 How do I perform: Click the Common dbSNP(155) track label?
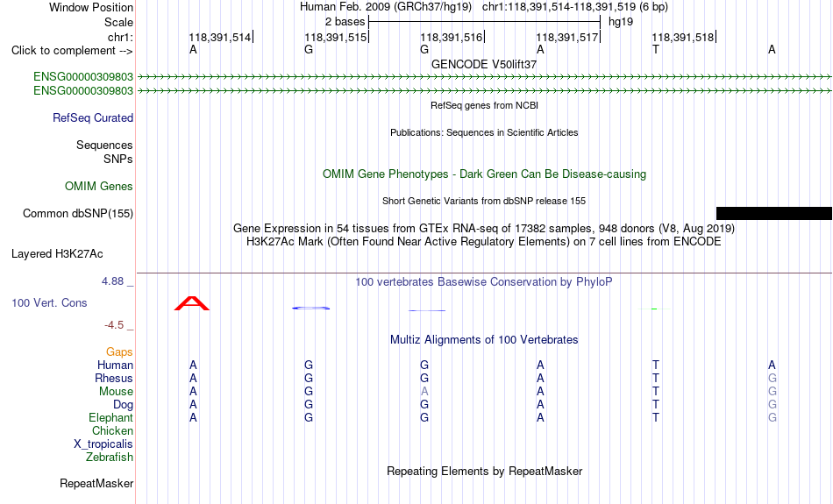point(77,214)
